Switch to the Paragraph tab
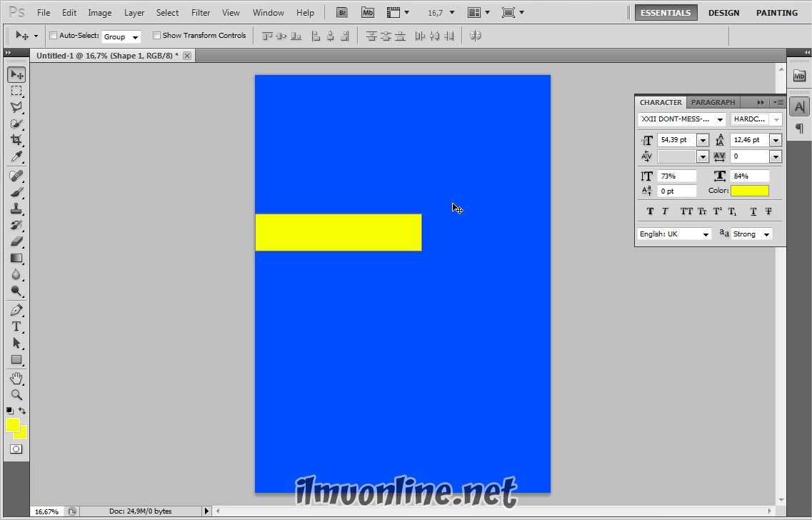Image resolution: width=812 pixels, height=520 pixels. (713, 102)
